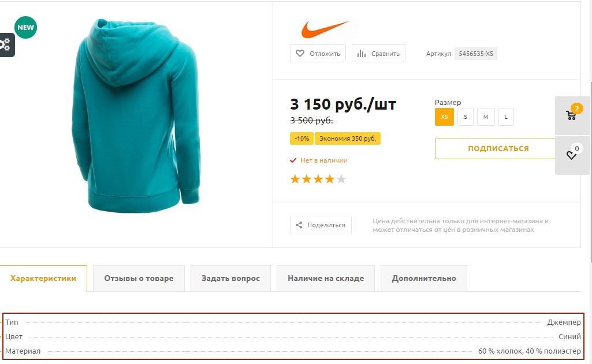Switch to the Дополнительно tab
This screenshot has width=592, height=364.
(424, 279)
